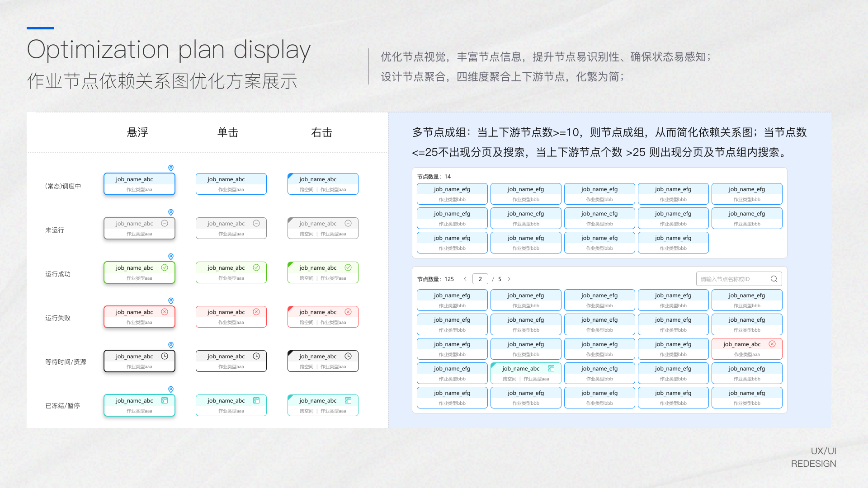Go to the next page of the node group

coord(509,279)
